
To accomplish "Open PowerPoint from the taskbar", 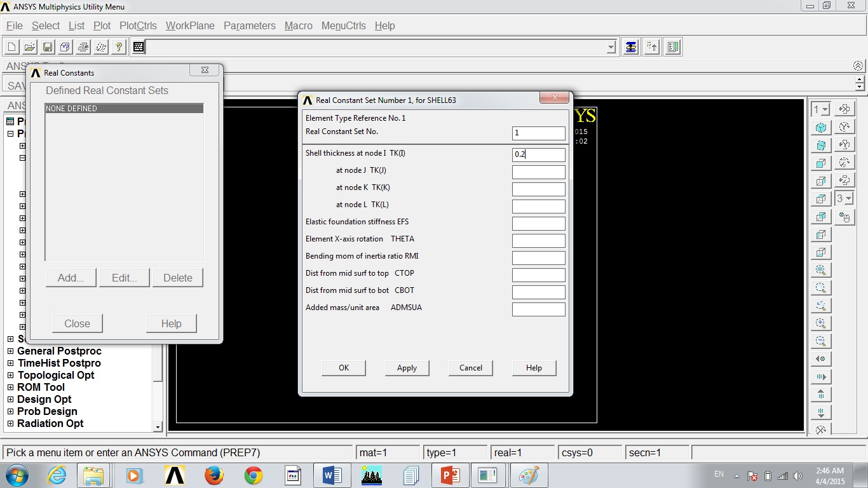I will click(x=451, y=475).
